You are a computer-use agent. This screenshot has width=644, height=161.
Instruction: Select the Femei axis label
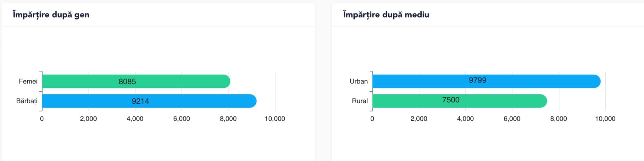click(28, 81)
